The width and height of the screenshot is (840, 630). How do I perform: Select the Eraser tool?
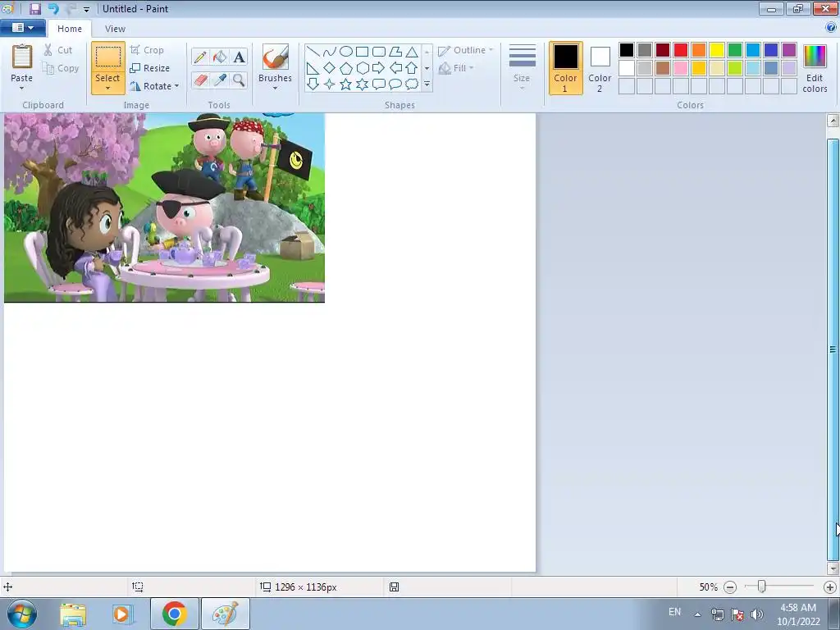[x=200, y=80]
